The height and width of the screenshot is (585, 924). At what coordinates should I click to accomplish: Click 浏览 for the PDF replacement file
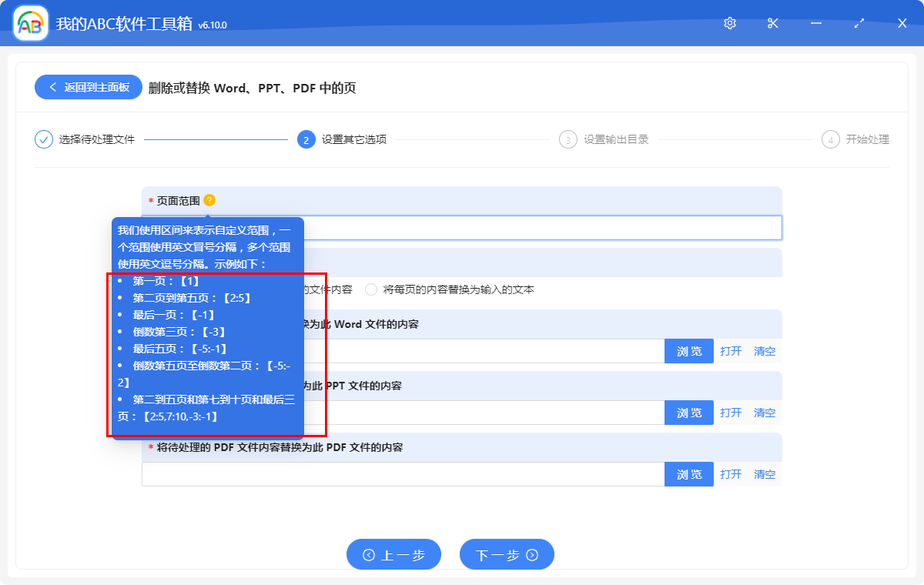(689, 474)
